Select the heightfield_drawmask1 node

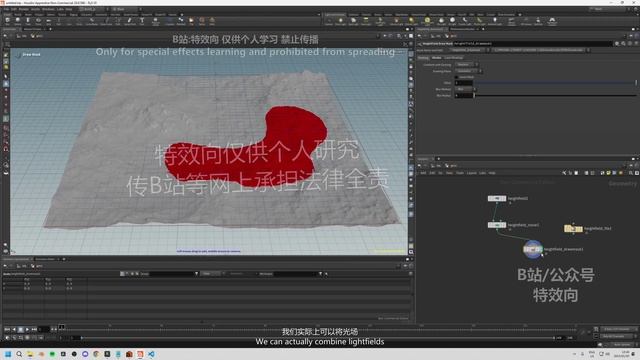click(x=533, y=249)
